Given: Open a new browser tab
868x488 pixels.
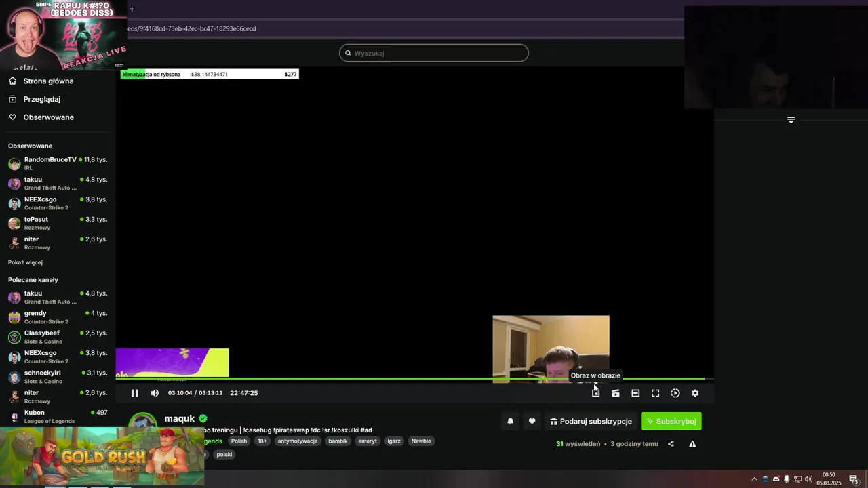Looking at the screenshot, I should pyautogui.click(x=132, y=9).
